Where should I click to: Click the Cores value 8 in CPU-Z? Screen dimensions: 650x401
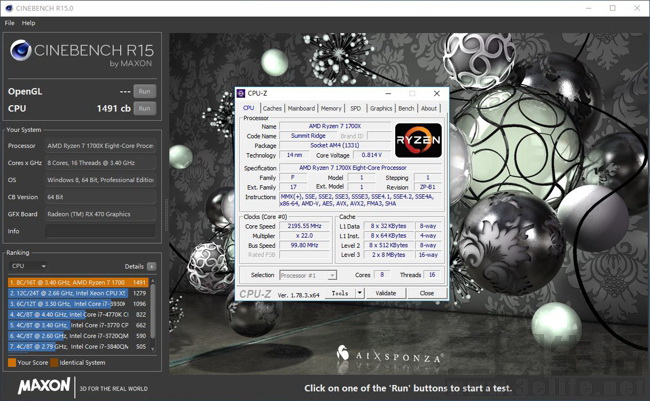point(382,275)
